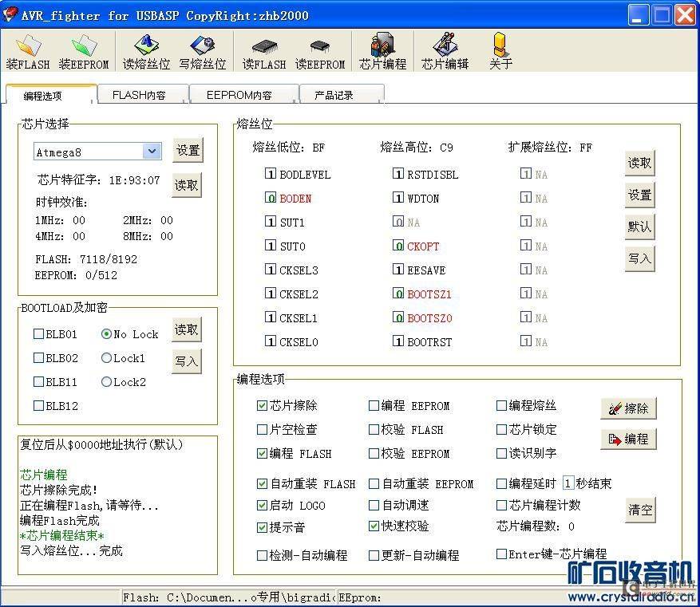Enable the 编程 EEPROM option
Screen dimensions: 700x607
coord(374,405)
